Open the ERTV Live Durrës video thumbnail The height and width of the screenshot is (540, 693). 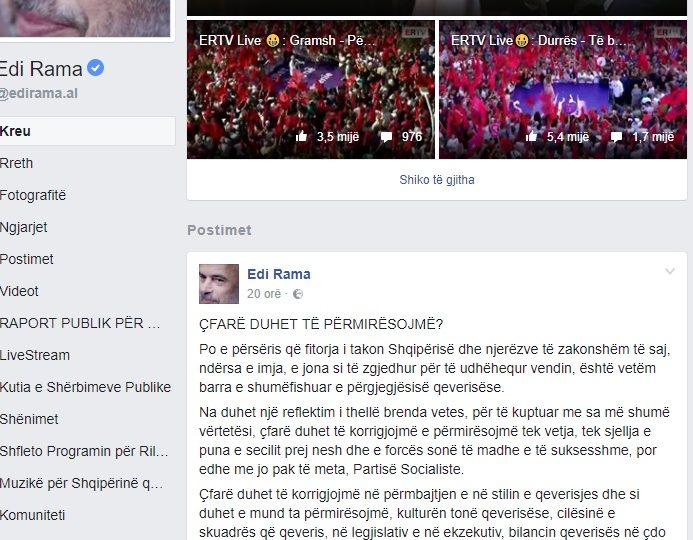pos(563,89)
